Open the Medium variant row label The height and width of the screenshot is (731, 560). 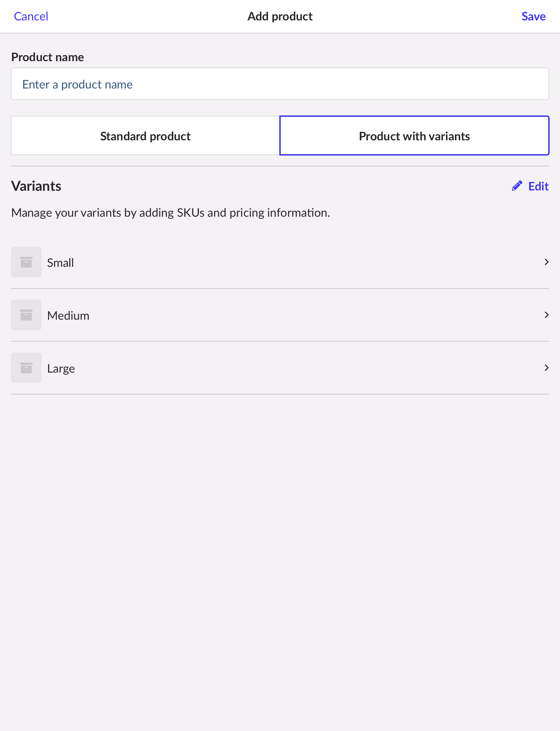68,316
